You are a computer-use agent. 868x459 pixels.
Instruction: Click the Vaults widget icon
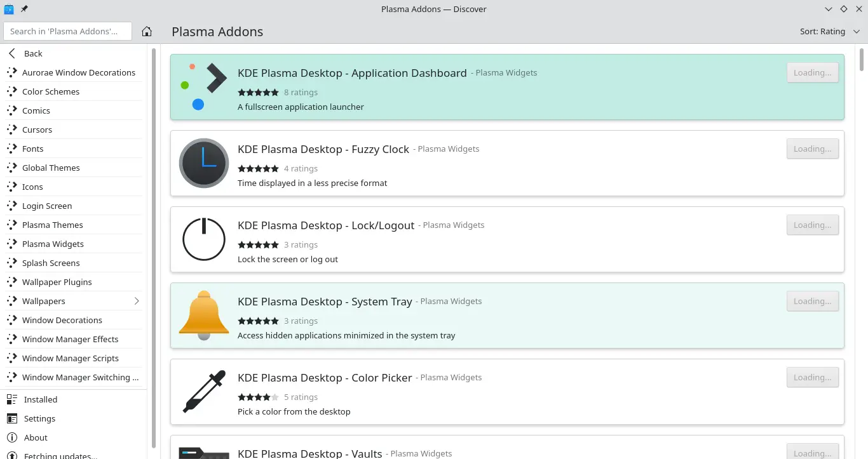click(x=203, y=452)
